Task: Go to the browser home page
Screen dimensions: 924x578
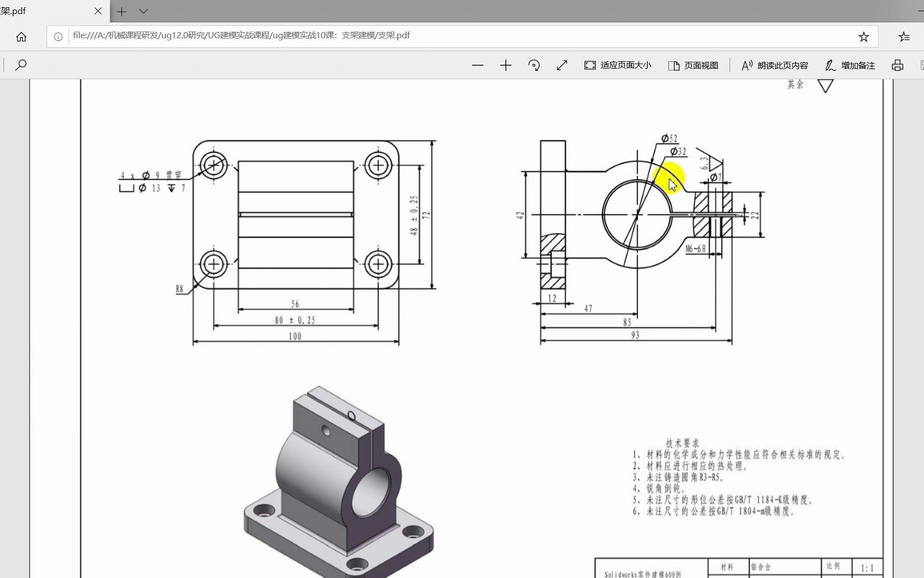Action: [21, 36]
